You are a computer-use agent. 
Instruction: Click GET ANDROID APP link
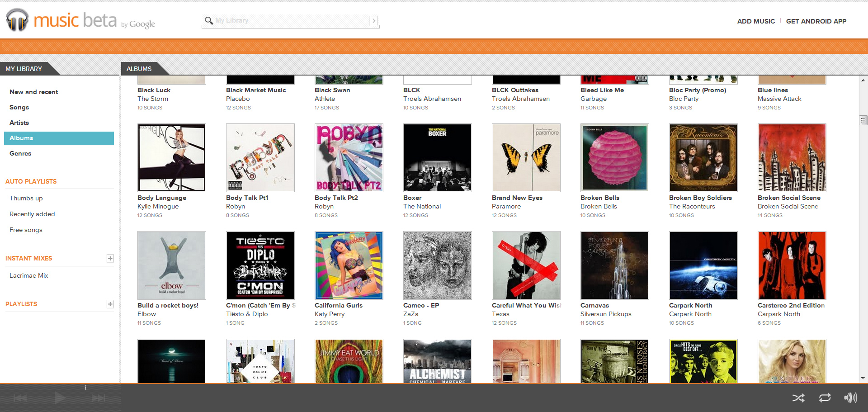click(816, 21)
